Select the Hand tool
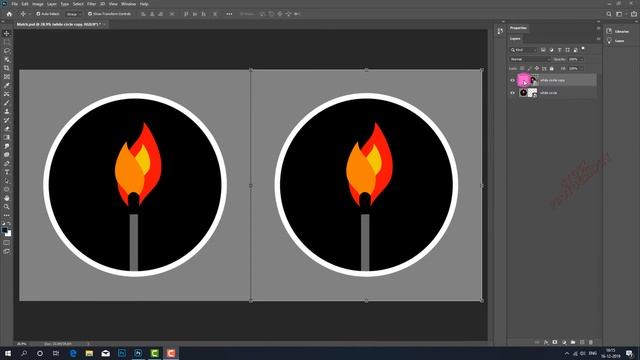 (x=7, y=198)
